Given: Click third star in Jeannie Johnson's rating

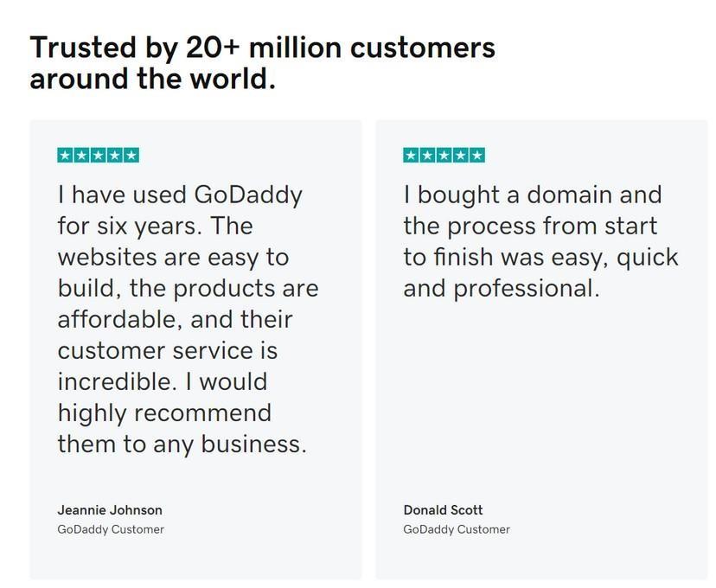Looking at the screenshot, I should [99, 156].
